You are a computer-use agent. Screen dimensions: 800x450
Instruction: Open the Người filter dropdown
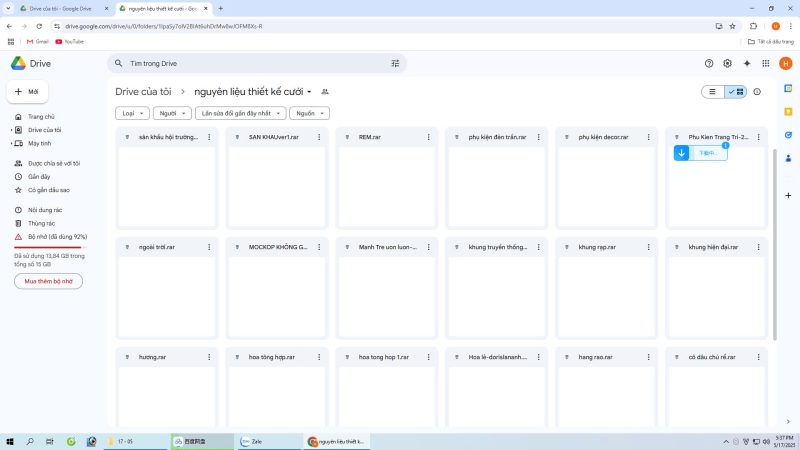coord(171,113)
